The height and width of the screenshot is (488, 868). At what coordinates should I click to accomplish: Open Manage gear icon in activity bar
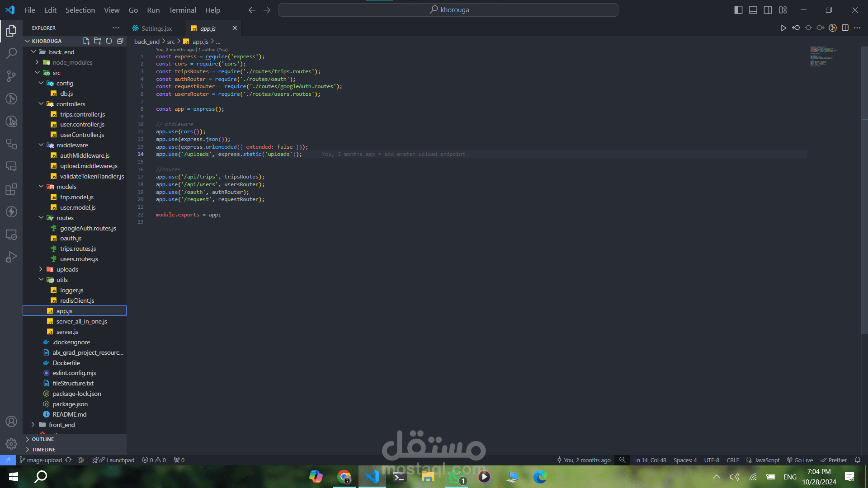(11, 444)
